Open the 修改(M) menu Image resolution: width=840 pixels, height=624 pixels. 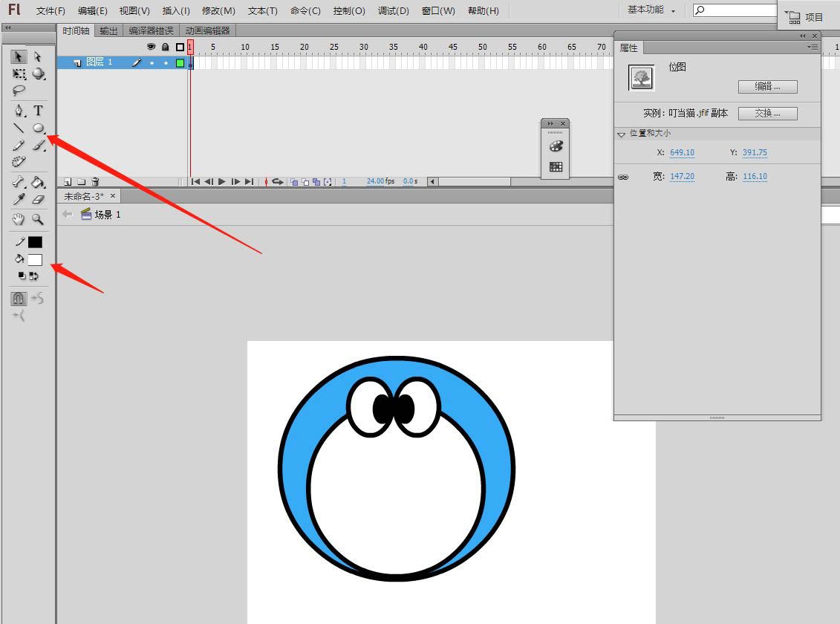218,11
